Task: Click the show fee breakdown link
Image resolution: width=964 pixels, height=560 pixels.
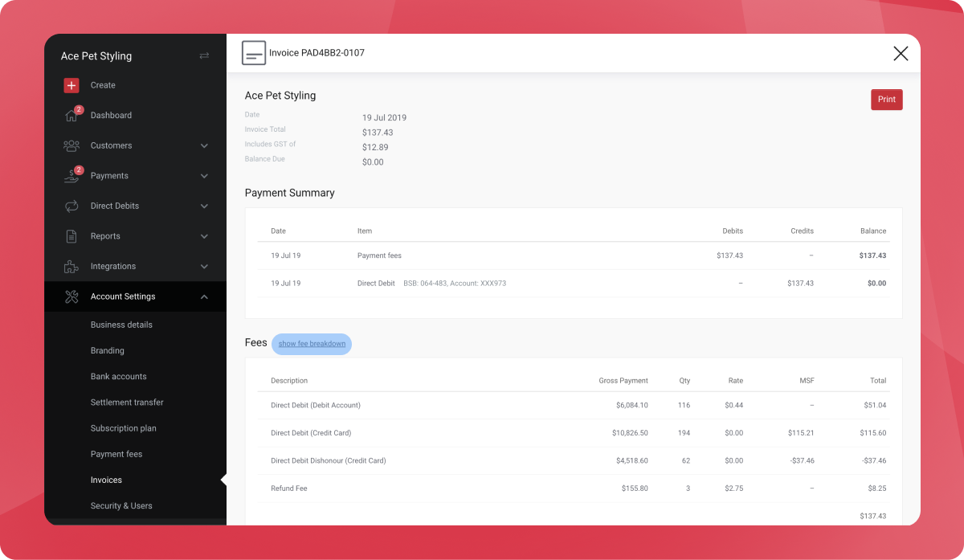Action: click(312, 344)
